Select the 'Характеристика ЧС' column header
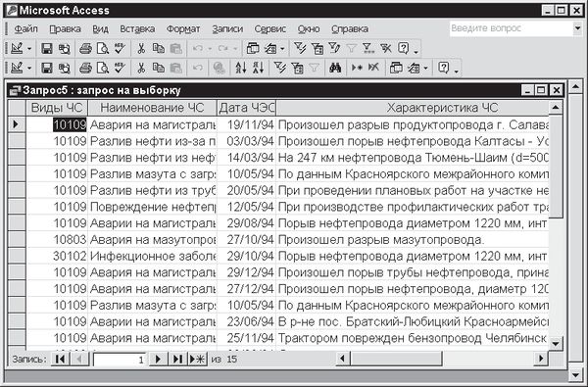588x387 pixels. click(413, 108)
